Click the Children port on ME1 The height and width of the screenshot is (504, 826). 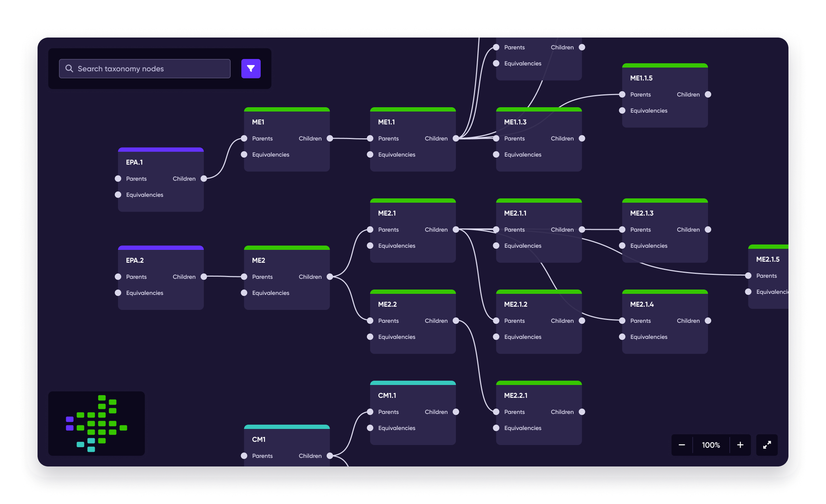tap(330, 138)
